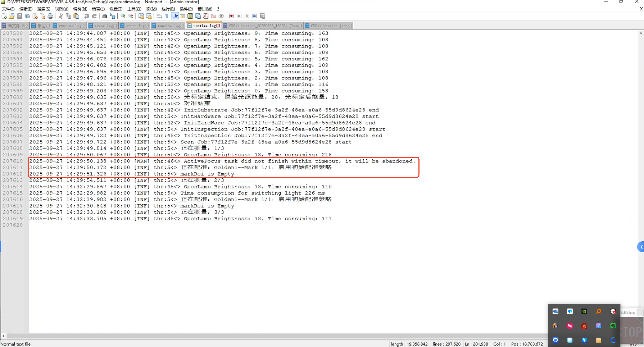
Task: Click the vertical scrollbar up arrow
Action: coord(641,33)
